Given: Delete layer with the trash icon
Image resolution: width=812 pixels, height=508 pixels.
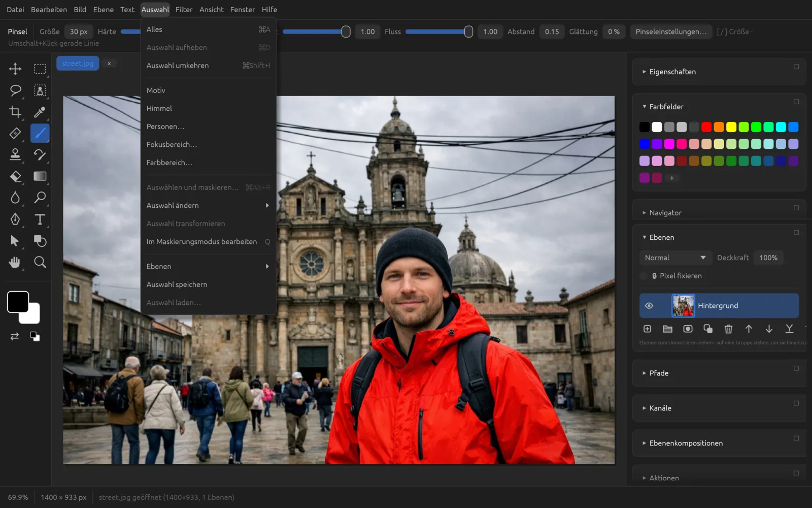Looking at the screenshot, I should [x=728, y=329].
